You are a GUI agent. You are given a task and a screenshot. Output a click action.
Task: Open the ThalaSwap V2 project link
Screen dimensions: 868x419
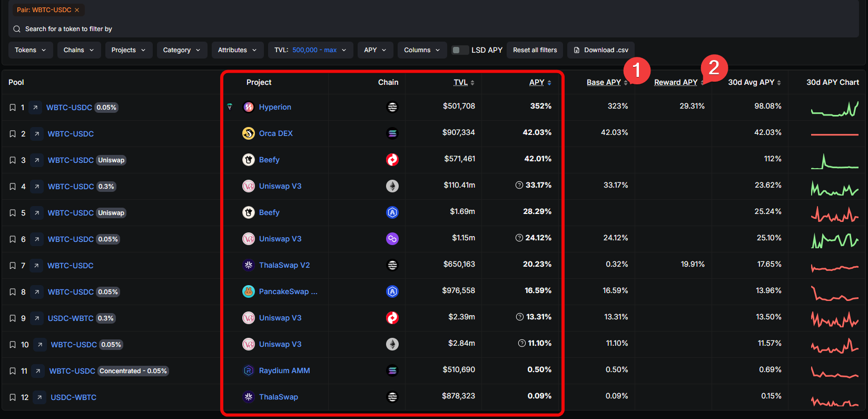click(284, 265)
